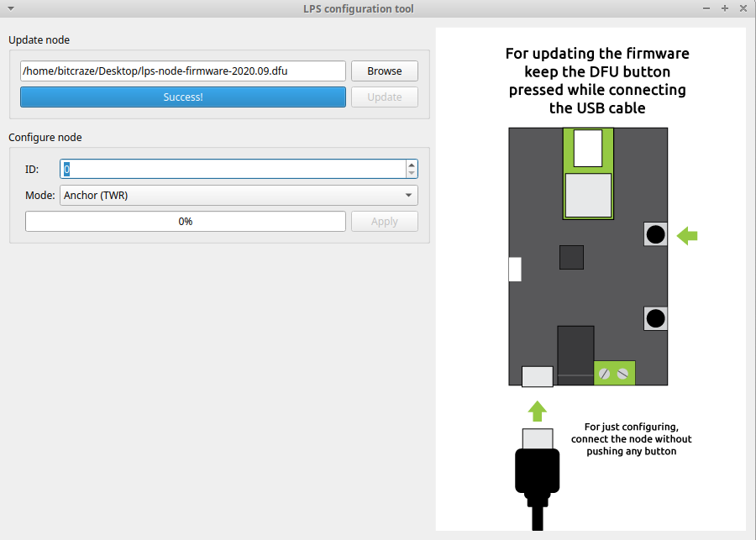Maximize the LPS configuration tool window
The width and height of the screenshot is (756, 540).
tap(724, 8)
